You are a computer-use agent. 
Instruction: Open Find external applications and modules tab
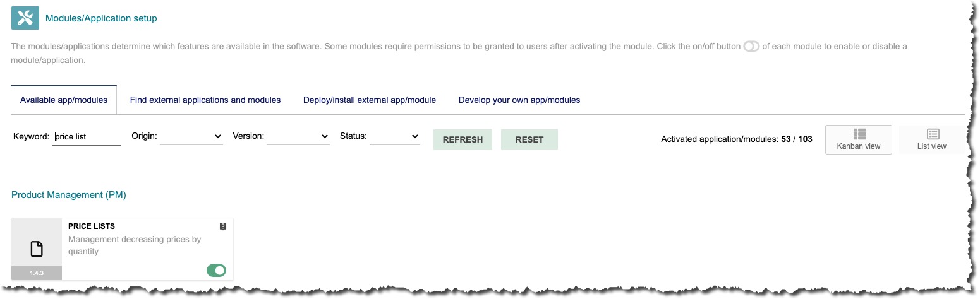pyautogui.click(x=205, y=100)
